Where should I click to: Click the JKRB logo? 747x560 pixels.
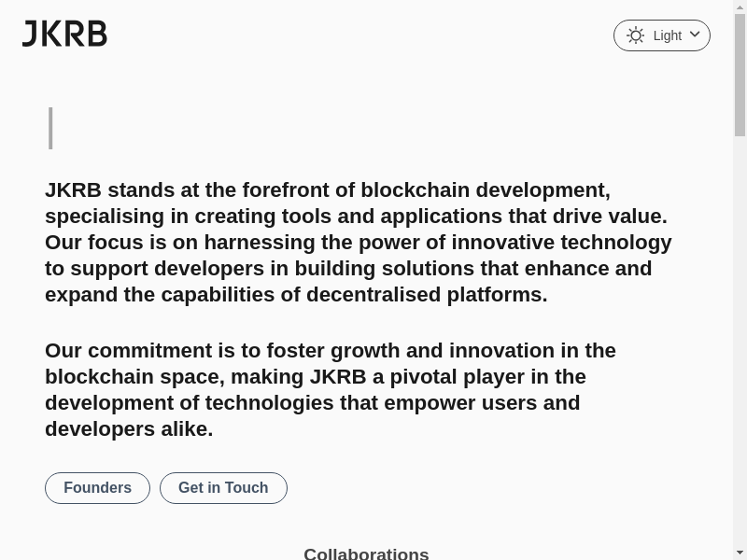click(x=64, y=35)
